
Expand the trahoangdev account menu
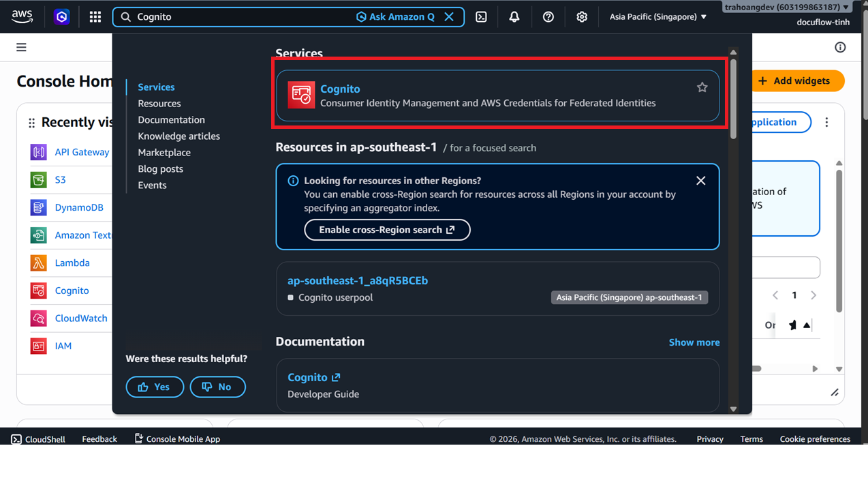[x=787, y=7]
